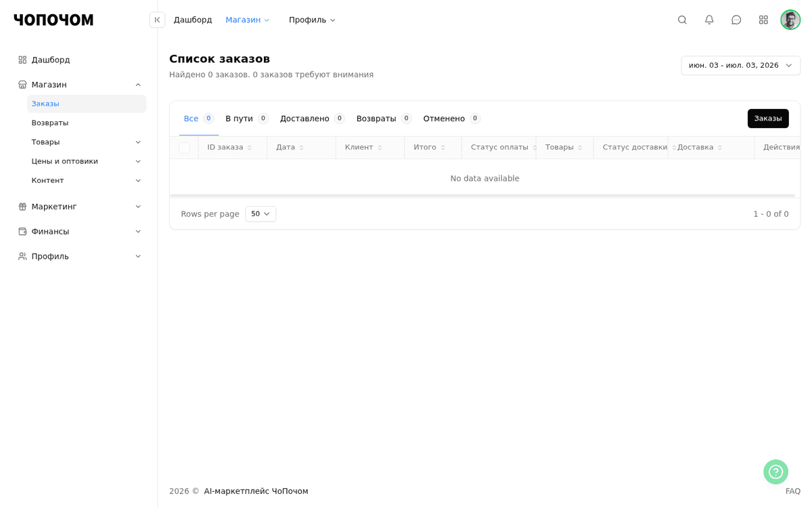Switch to the Возвраты tab
812x508 pixels.
[x=384, y=119]
